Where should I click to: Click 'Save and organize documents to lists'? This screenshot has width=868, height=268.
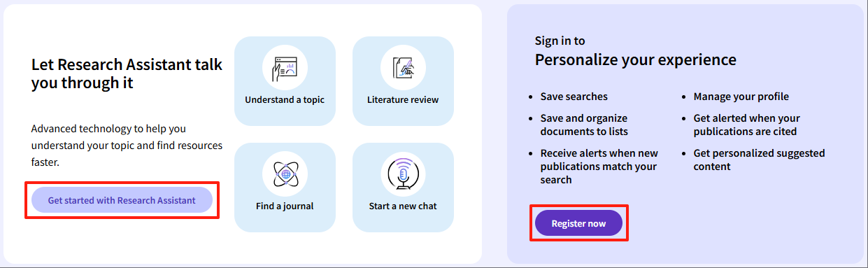coord(584,125)
